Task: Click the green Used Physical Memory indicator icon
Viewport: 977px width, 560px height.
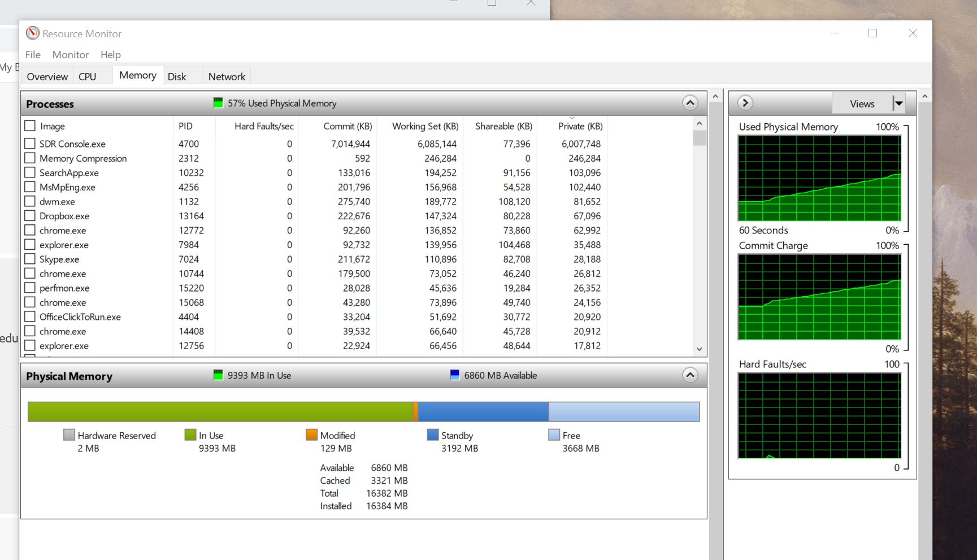Action: 218,103
